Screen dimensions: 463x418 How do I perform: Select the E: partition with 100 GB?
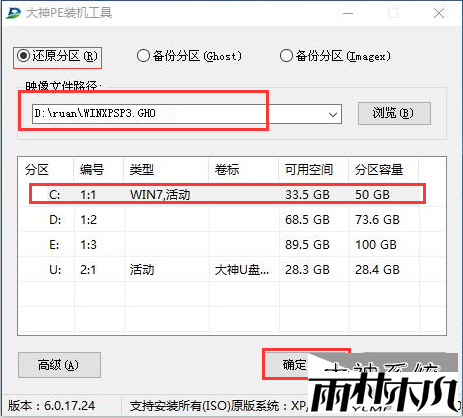tap(232, 244)
